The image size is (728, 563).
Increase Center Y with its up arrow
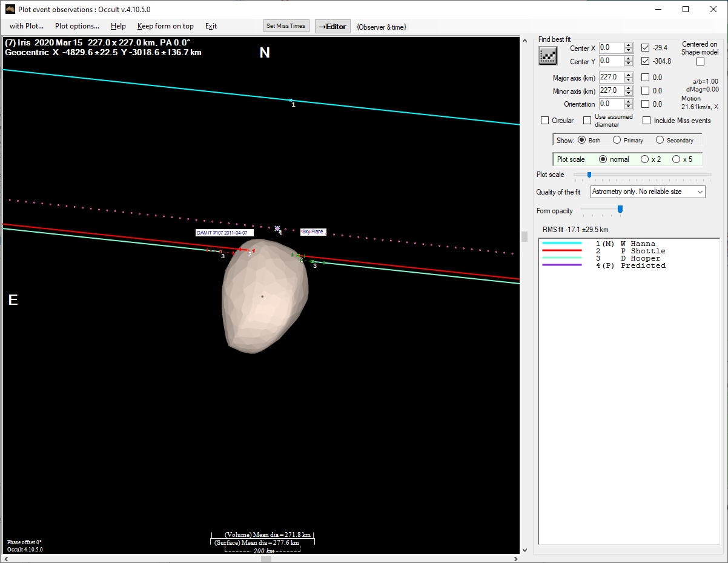(629, 58)
